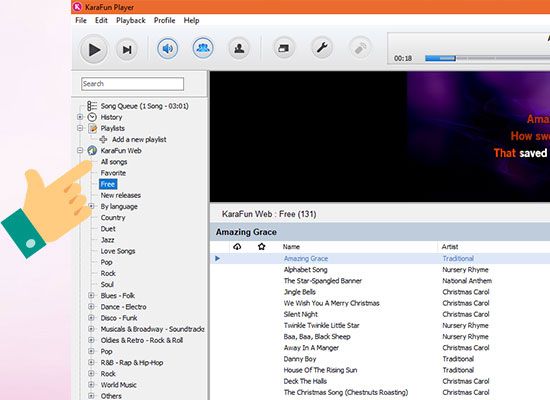This screenshot has width=550, height=400.
Task: Select We Wish You A Merry Christmas
Action: (331, 303)
